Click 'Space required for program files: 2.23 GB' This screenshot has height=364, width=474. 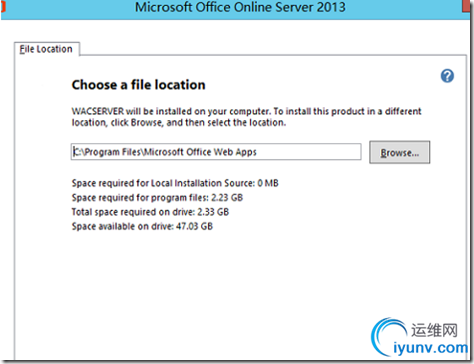[x=157, y=198]
